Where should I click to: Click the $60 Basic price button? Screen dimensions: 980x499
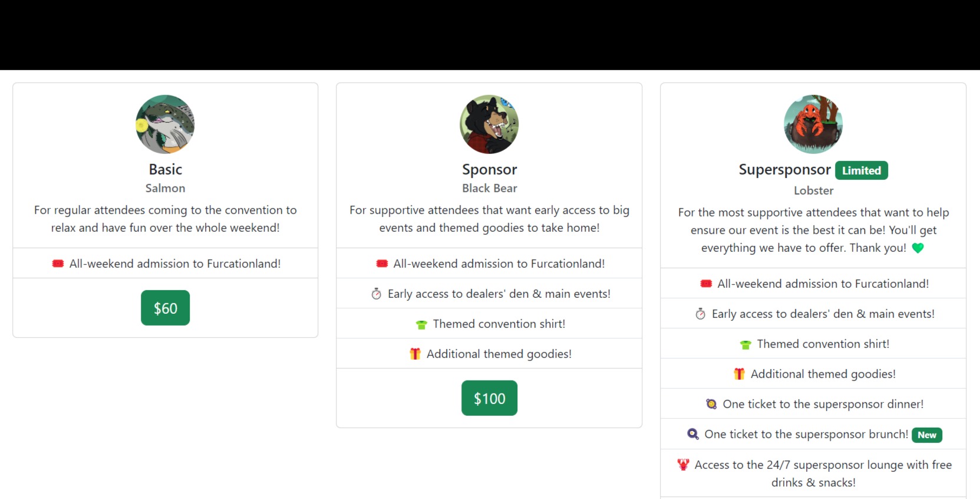tap(165, 308)
